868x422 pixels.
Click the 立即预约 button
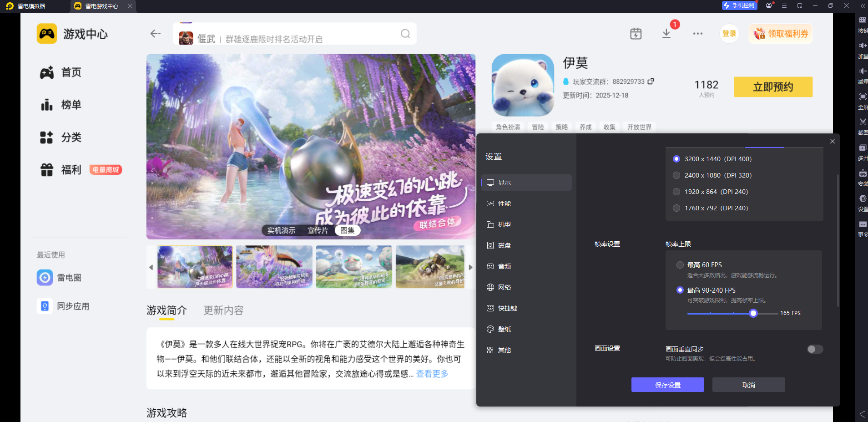pos(773,86)
